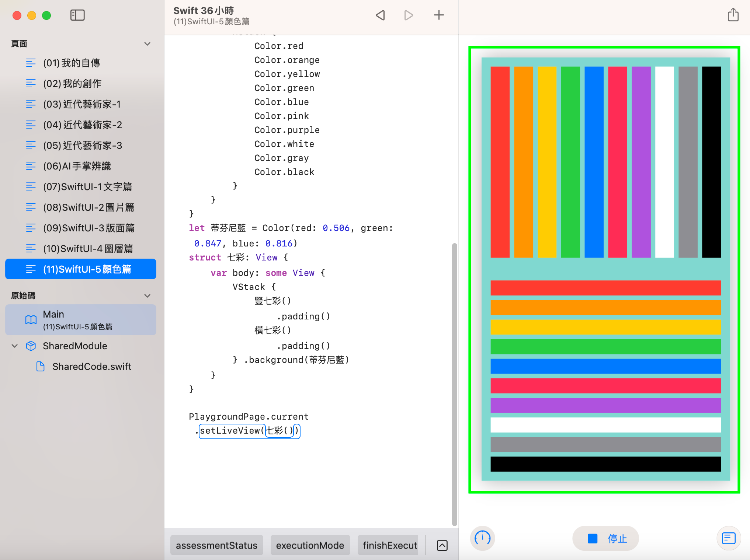Collapse the SharedModule disclosure arrow
Viewport: 750px width, 560px height.
pos(15,346)
